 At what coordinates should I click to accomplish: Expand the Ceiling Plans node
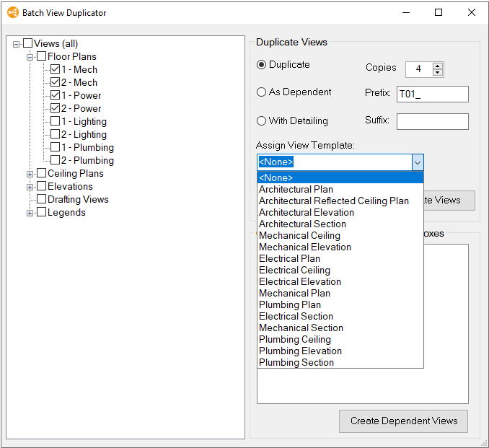click(30, 174)
